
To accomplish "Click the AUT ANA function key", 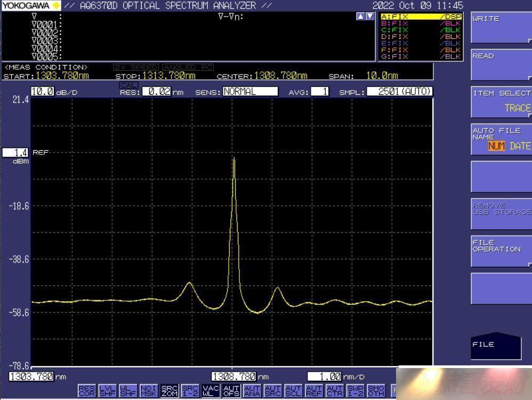I will [x=252, y=390].
